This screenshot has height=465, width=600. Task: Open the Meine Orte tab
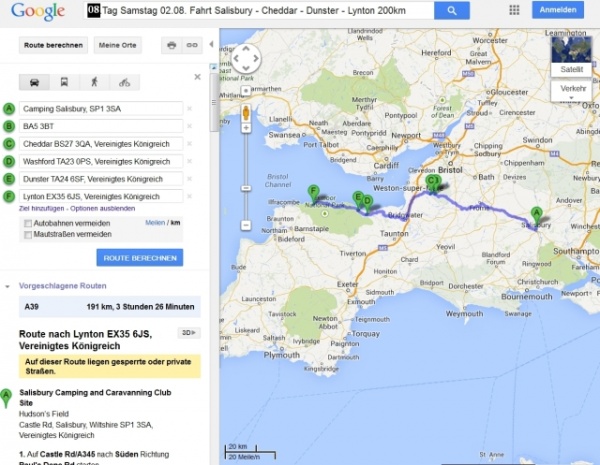(118, 45)
